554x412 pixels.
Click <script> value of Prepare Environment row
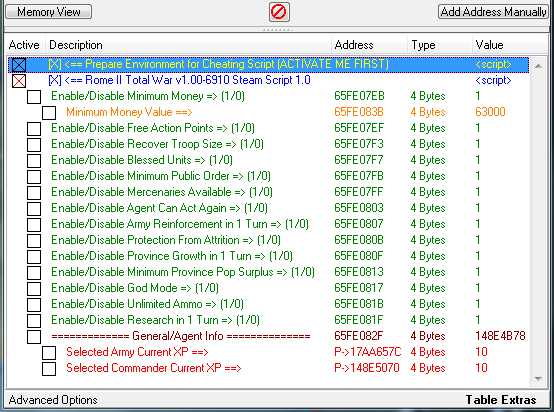pyautogui.click(x=493, y=64)
